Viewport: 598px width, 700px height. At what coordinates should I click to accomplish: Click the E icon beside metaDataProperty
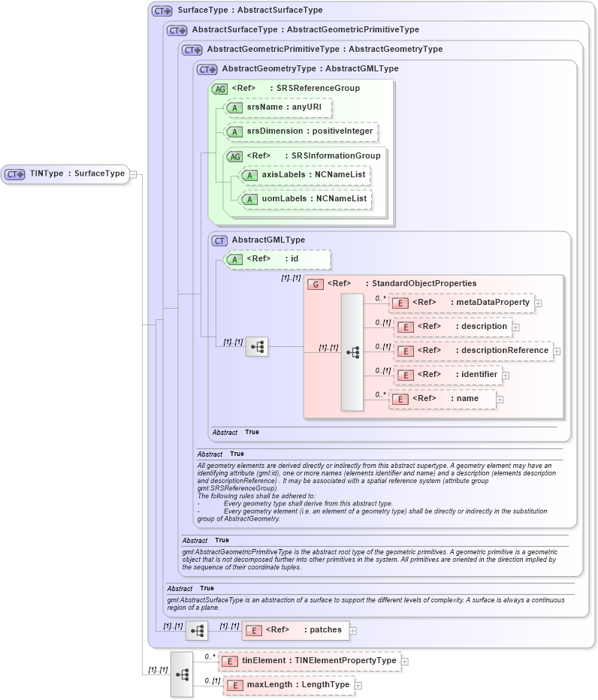point(400,303)
